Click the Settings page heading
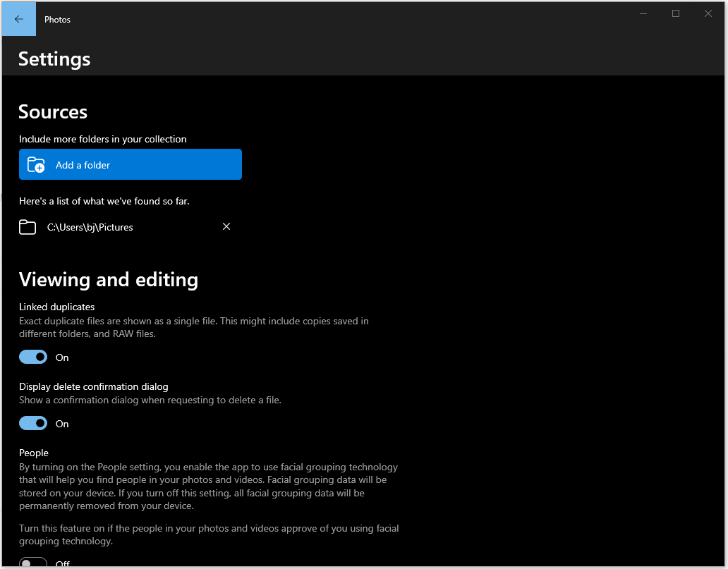Viewport: 728px width, 569px height. [x=54, y=59]
